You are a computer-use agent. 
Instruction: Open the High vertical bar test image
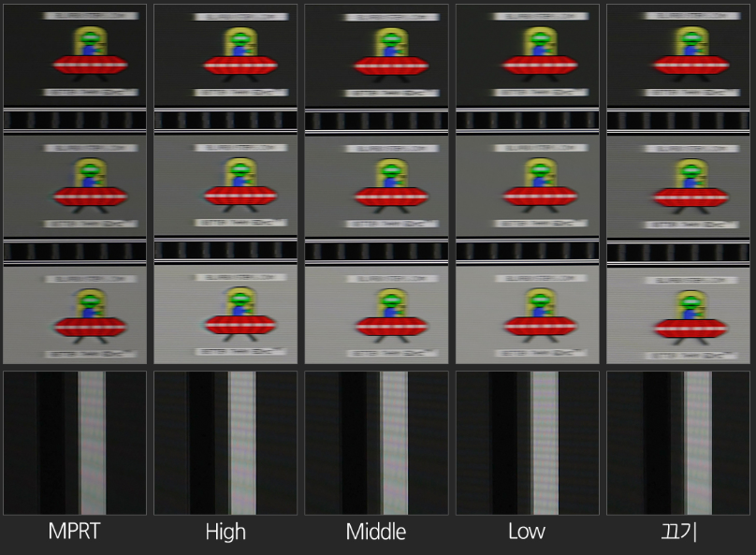(225, 443)
